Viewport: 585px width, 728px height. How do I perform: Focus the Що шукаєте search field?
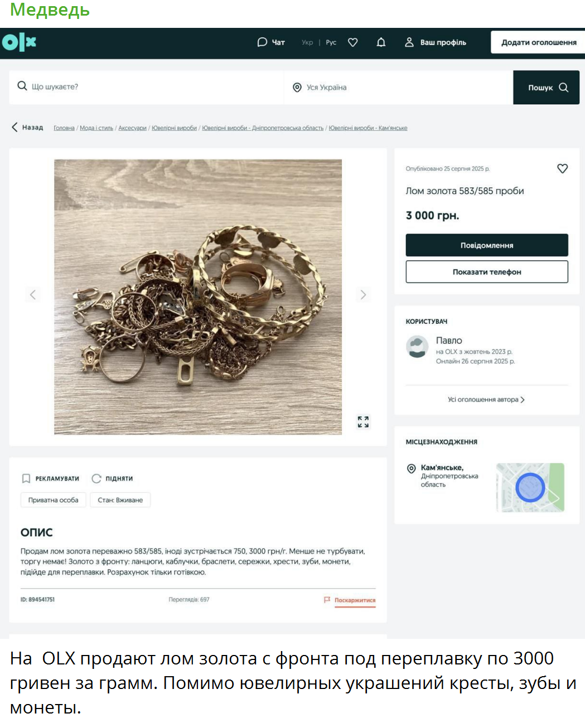coord(147,87)
